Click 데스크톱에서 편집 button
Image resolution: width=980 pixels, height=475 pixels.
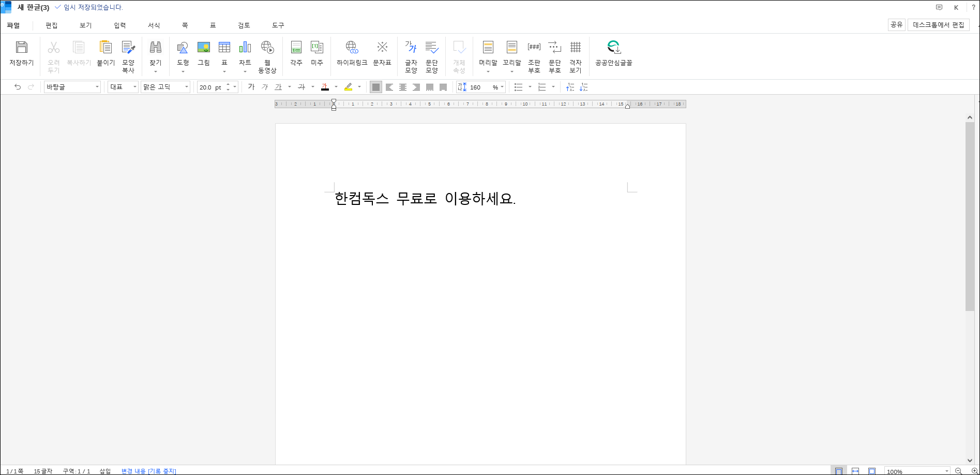[939, 25]
